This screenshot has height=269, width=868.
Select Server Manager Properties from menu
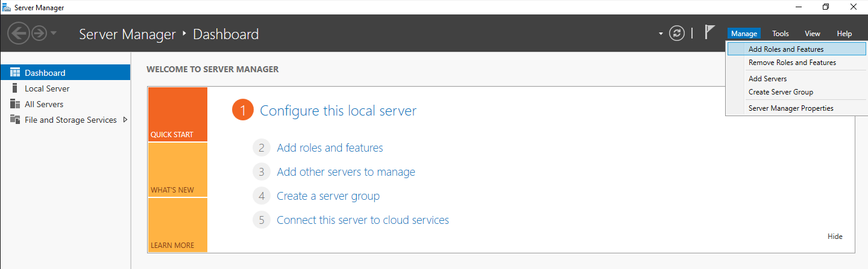[791, 108]
